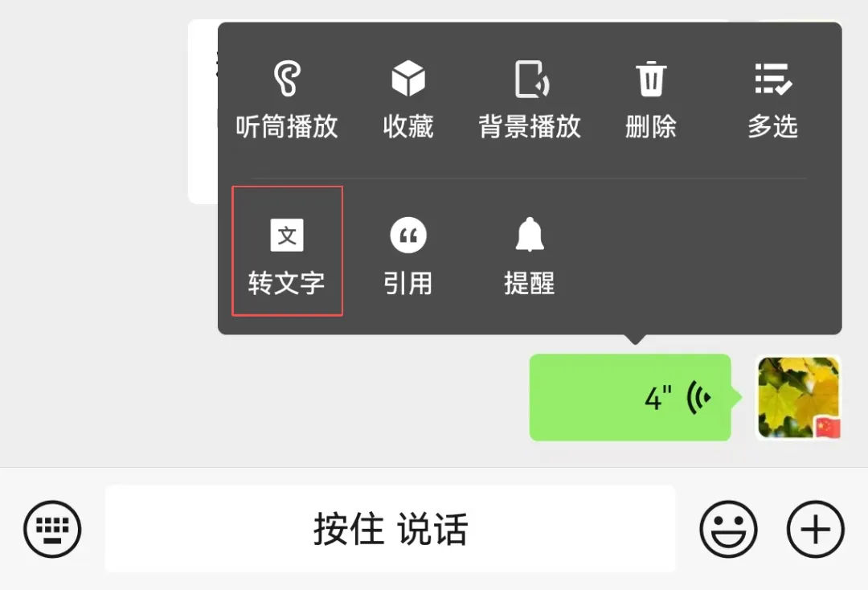Click the bell reminder icon
Screen dimensions: 868x590
pos(530,234)
